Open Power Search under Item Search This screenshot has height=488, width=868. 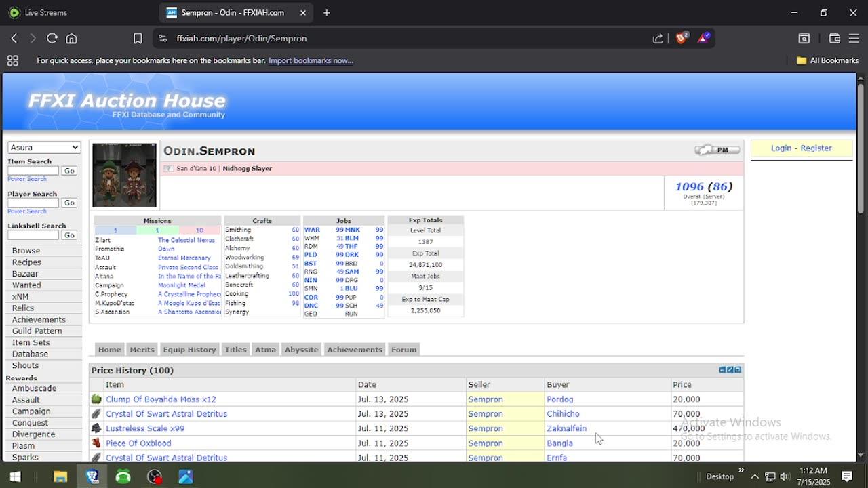coord(27,179)
